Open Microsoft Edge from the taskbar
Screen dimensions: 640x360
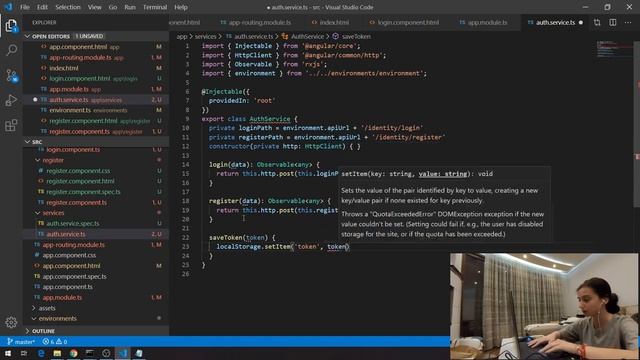41,353
